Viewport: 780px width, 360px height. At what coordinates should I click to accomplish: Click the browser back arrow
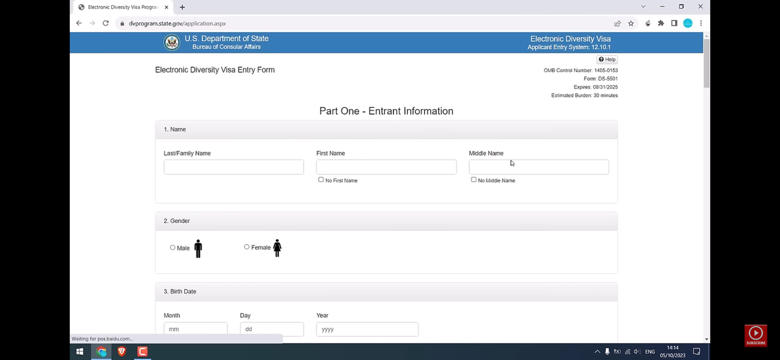[79, 23]
